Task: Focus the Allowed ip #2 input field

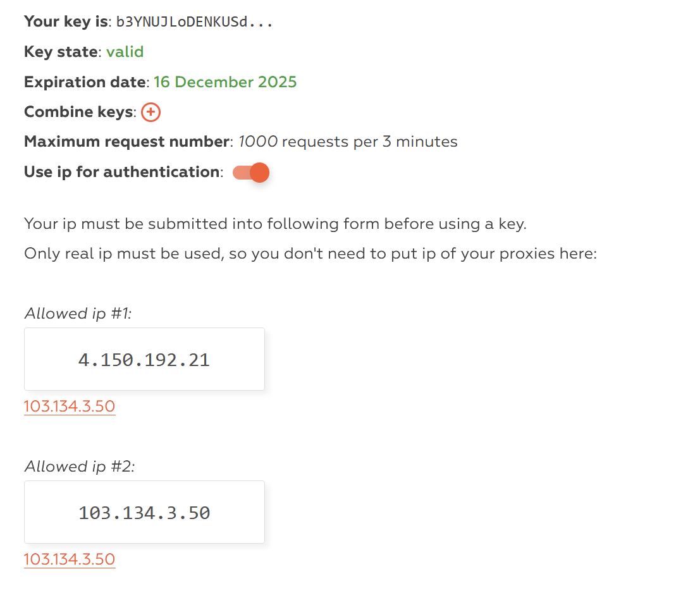Action: click(144, 512)
